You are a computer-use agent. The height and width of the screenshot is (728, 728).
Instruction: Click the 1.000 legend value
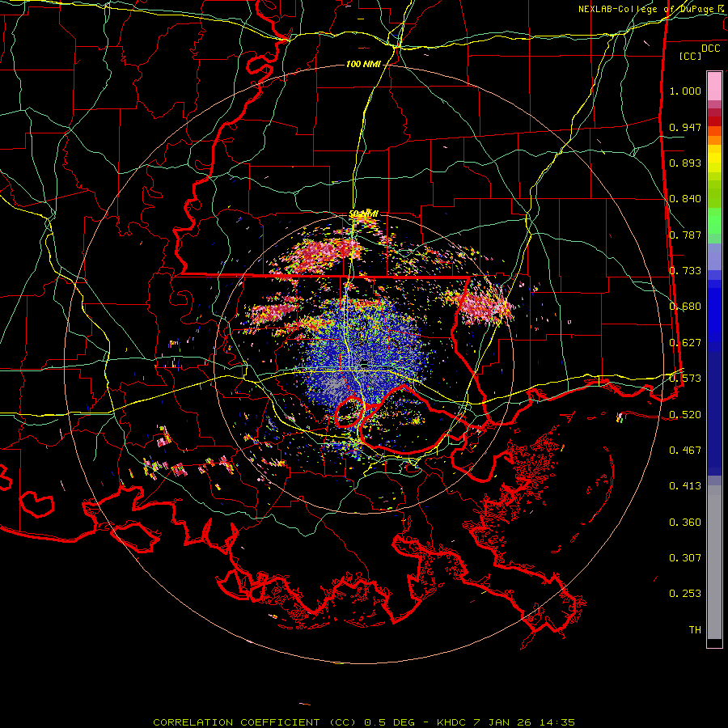click(685, 91)
